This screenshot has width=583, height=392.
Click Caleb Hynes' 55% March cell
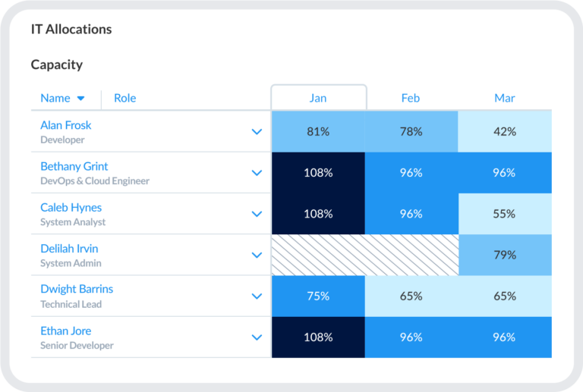505,214
